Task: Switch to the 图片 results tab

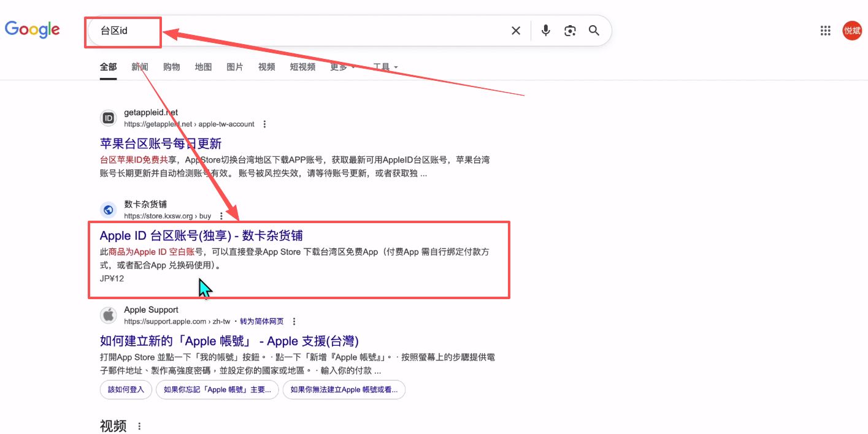Action: coord(235,67)
